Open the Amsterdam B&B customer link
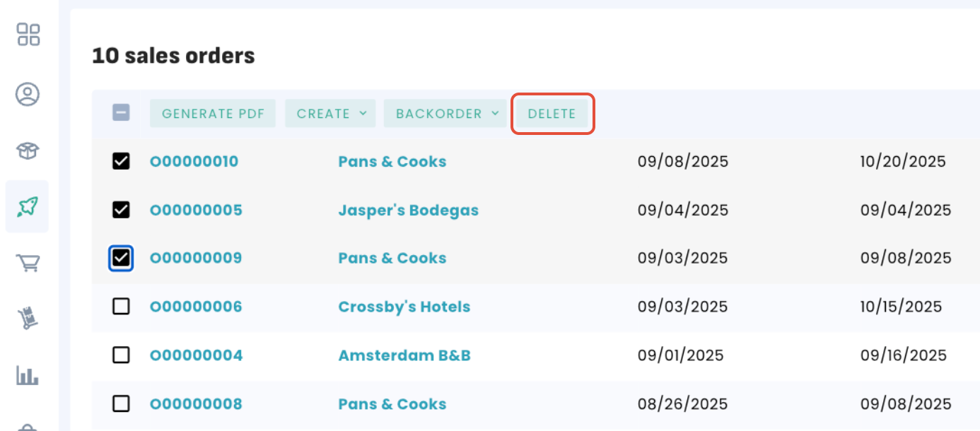 404,355
